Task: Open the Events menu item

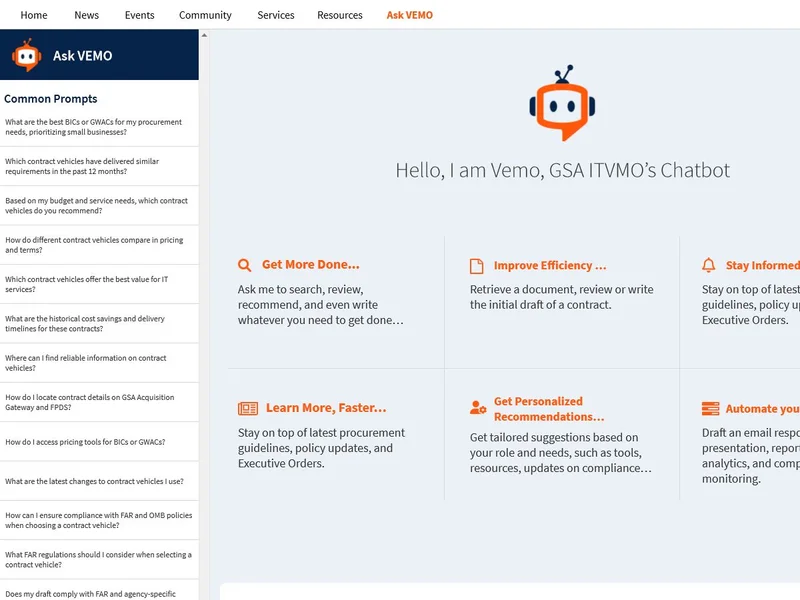Action: coord(139,15)
